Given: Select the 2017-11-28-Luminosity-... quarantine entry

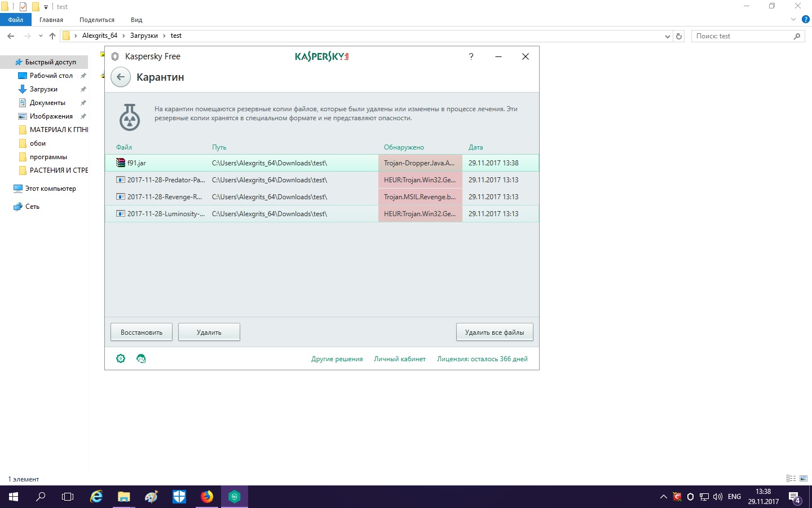Looking at the screenshot, I should click(322, 214).
